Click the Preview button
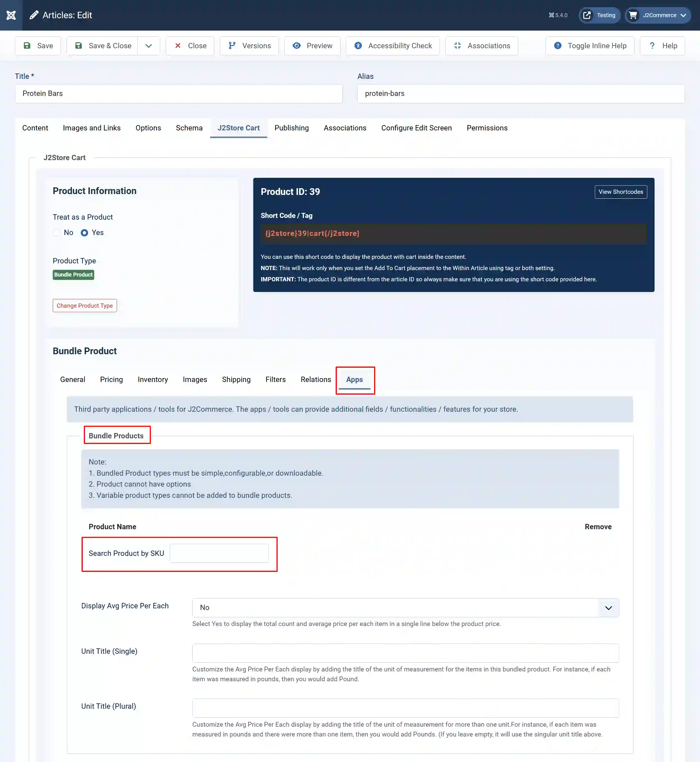The height and width of the screenshot is (762, 700). (312, 46)
